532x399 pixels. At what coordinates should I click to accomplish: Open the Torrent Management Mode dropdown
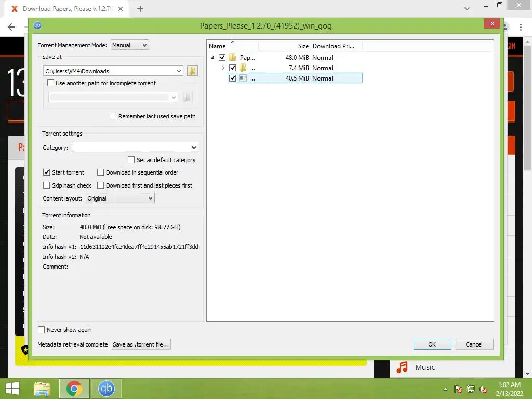click(129, 45)
